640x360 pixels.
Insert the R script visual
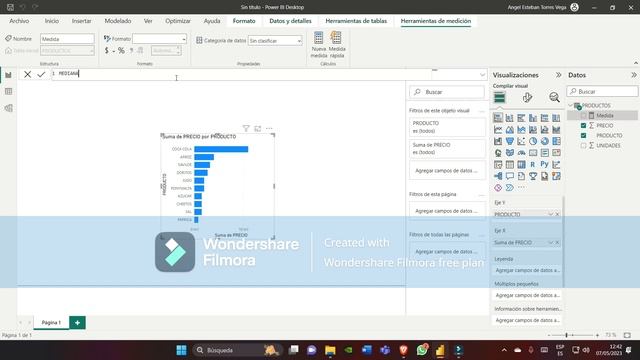pos(533,164)
